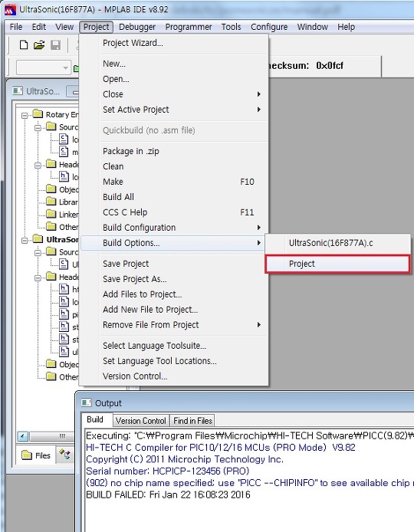Open the toolbar combo box dropdown
The image size is (414, 532).
click(65, 67)
